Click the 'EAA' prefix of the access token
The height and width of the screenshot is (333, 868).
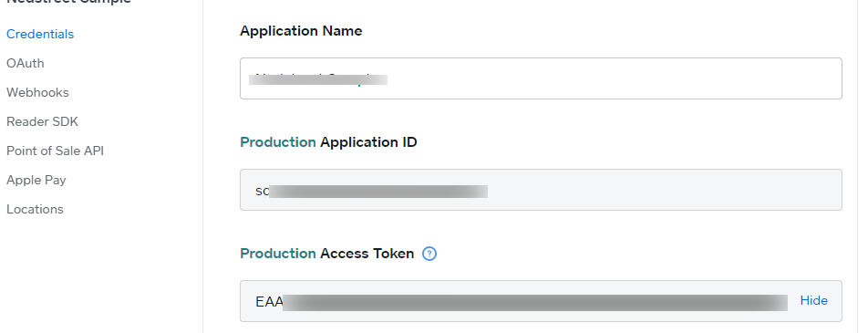(269, 302)
